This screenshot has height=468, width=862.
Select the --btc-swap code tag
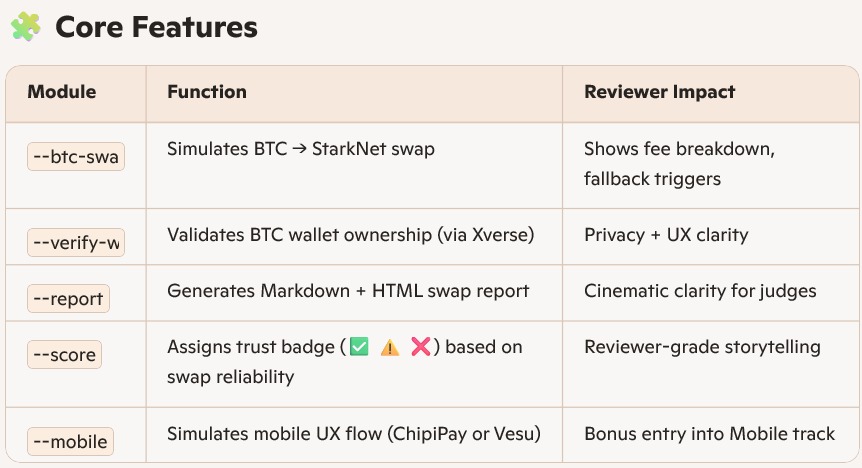75,157
